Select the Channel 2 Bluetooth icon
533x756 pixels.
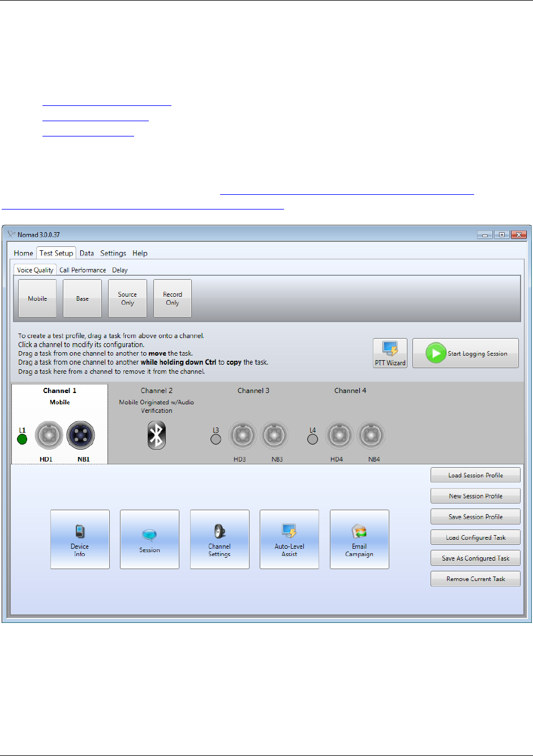(157, 435)
